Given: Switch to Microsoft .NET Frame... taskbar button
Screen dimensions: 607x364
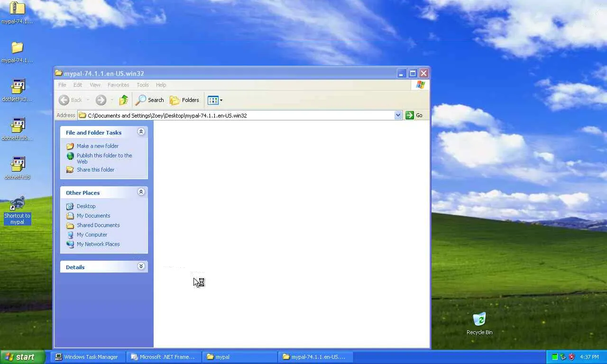Looking at the screenshot, I should (x=164, y=357).
